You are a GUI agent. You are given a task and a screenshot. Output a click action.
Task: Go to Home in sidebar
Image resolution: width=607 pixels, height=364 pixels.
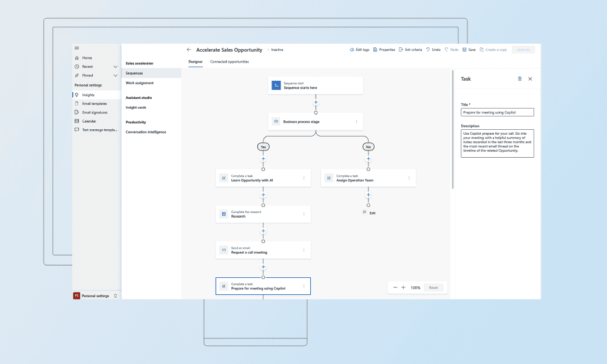click(87, 58)
